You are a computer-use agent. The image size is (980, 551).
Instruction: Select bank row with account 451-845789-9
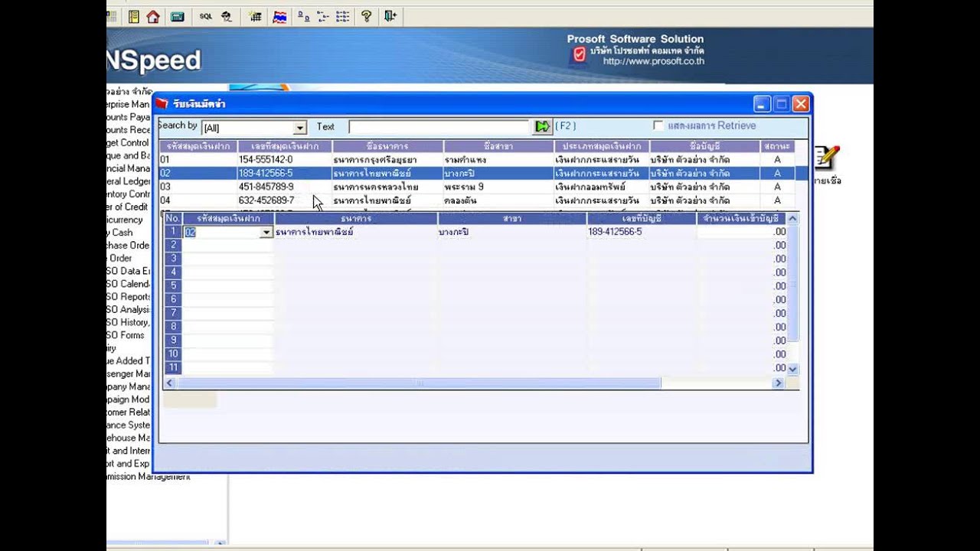click(476, 187)
